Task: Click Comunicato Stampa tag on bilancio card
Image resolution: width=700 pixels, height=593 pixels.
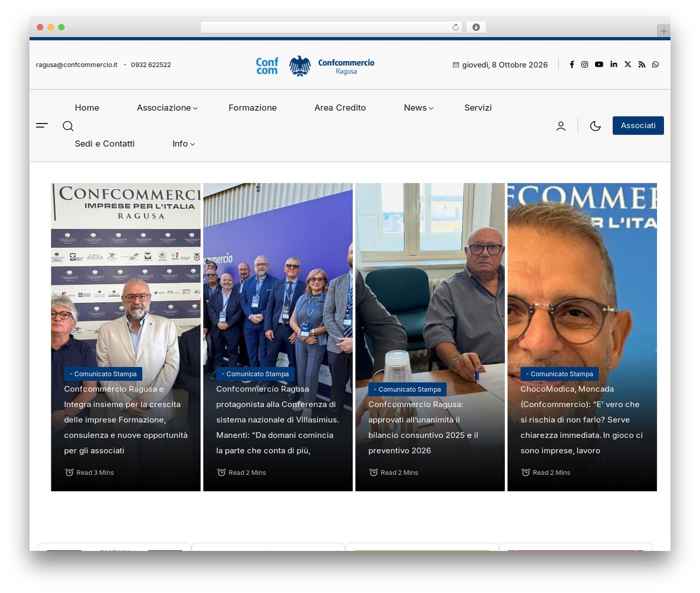Action: point(407,389)
